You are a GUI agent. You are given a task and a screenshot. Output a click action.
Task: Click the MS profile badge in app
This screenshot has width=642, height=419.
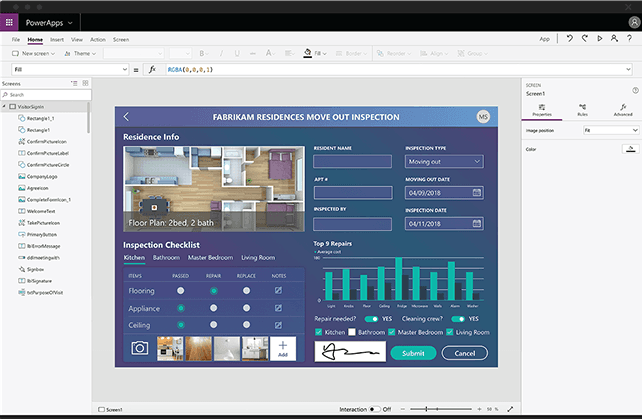pos(483,117)
